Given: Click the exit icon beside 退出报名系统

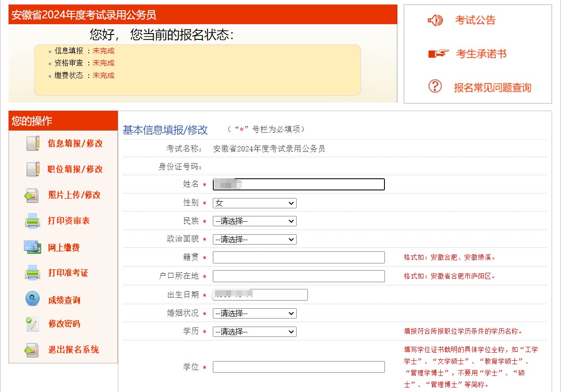Looking at the screenshot, I should [33, 350].
